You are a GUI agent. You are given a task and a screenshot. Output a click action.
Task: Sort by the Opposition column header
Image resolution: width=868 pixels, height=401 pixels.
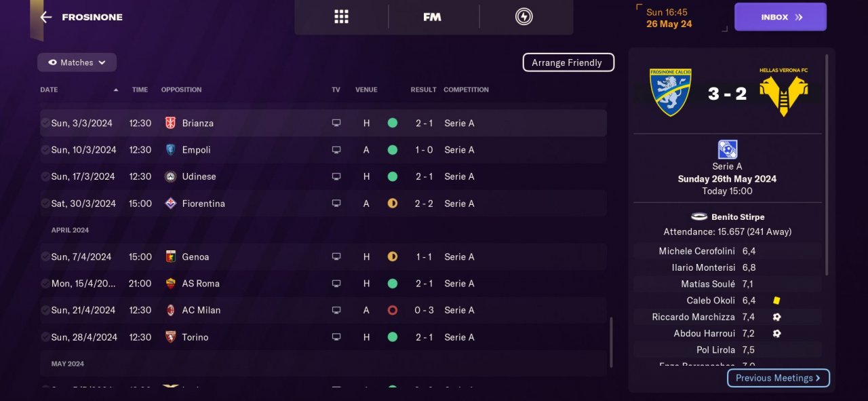(181, 90)
